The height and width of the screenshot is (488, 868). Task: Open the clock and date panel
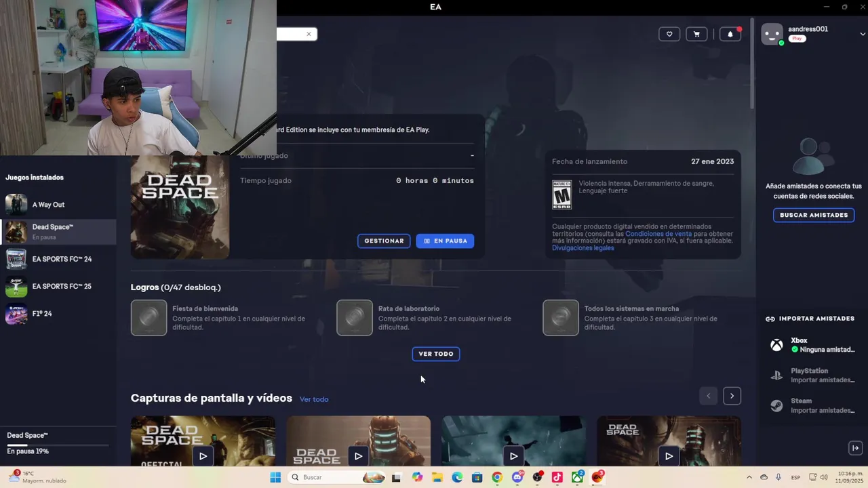(x=850, y=477)
